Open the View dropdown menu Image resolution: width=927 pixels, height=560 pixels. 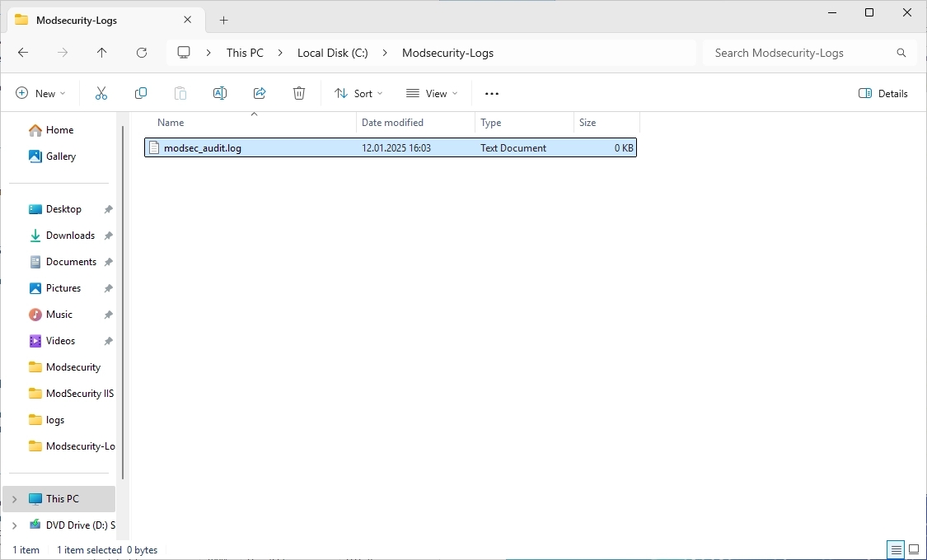point(432,93)
